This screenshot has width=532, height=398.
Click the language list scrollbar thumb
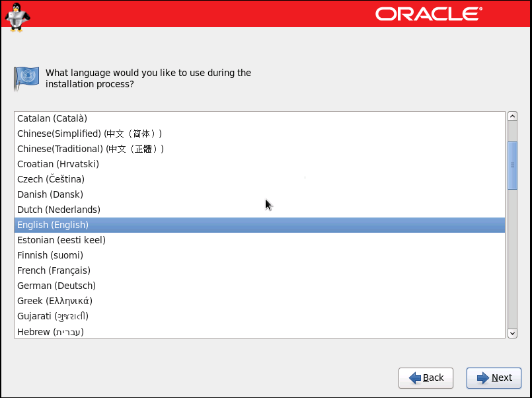512,165
